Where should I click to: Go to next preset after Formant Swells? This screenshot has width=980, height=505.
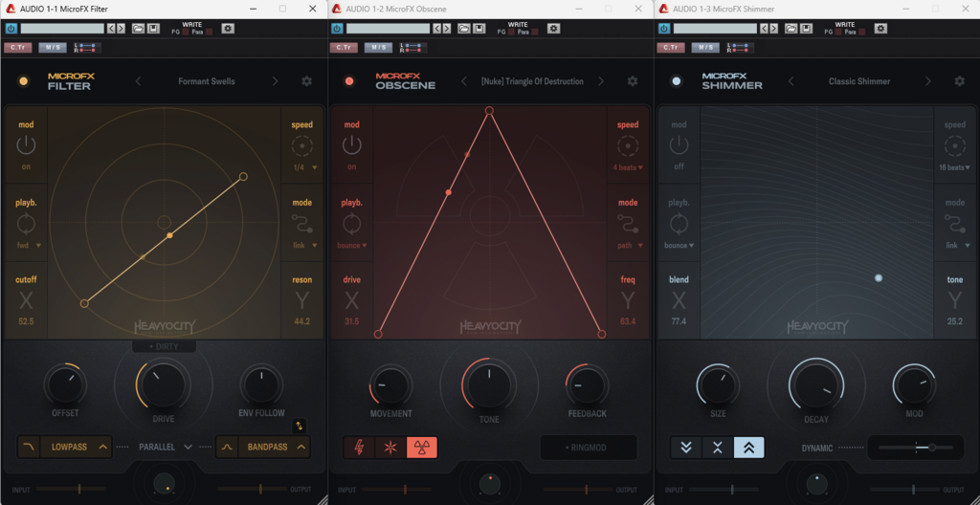pyautogui.click(x=275, y=81)
